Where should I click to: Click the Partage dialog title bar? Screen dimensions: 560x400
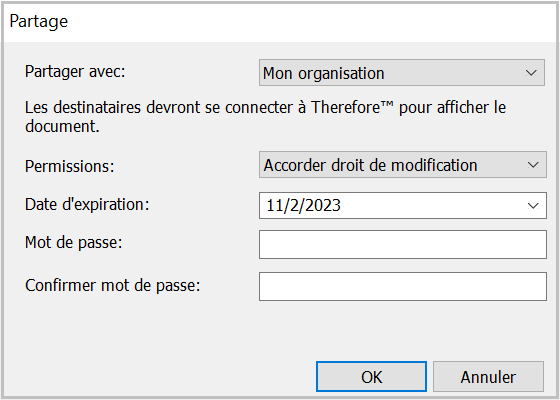(x=280, y=21)
